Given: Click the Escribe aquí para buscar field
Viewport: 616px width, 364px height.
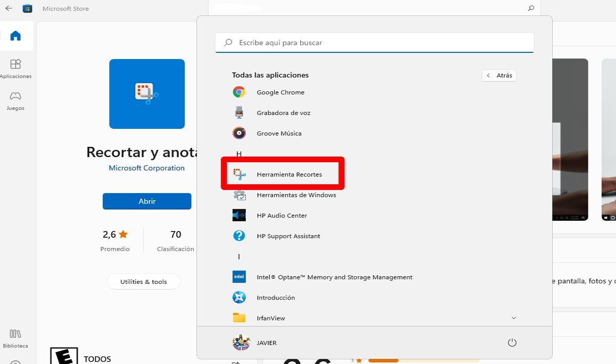Looking at the screenshot, I should coord(374,43).
